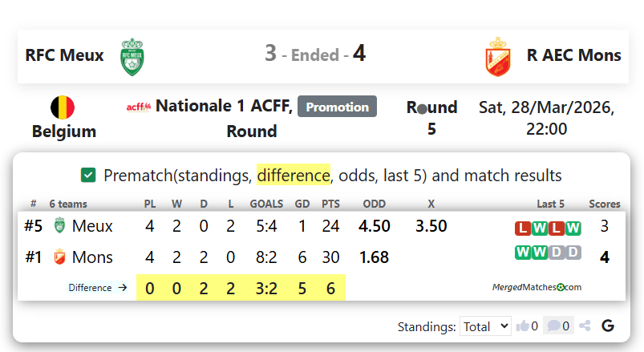Click the ACFF league logo

(x=138, y=107)
